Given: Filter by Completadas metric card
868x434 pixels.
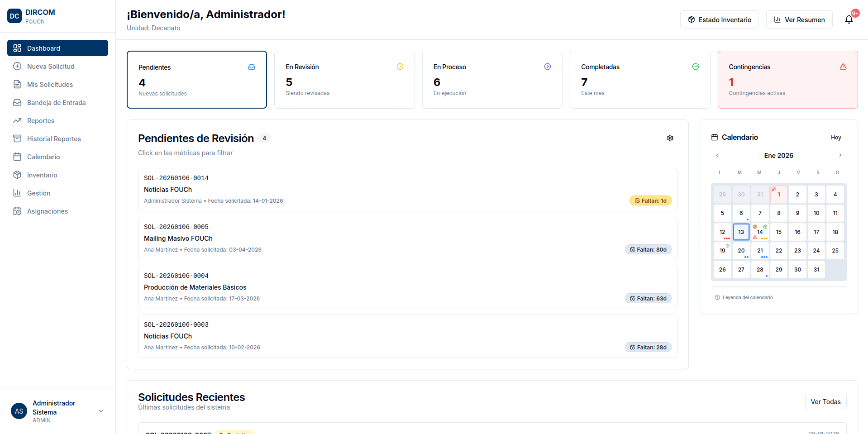Looking at the screenshot, I should point(640,80).
